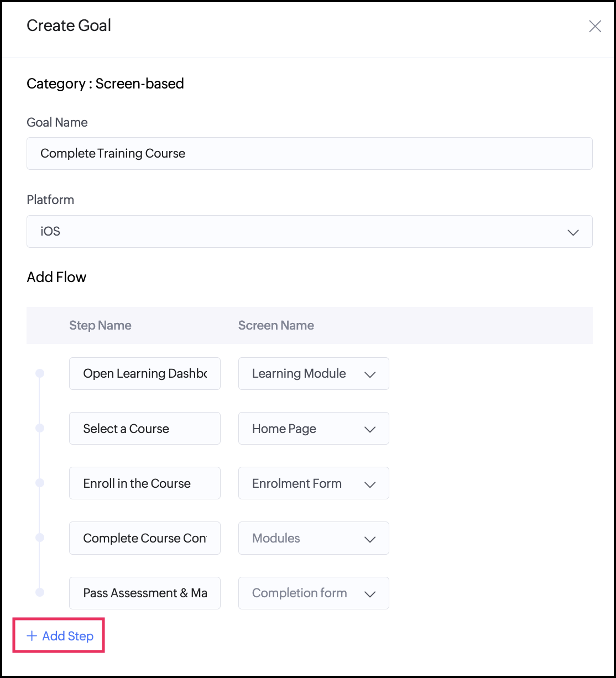The height and width of the screenshot is (678, 616).
Task: Click the first step's flow marker dot
Action: (40, 374)
